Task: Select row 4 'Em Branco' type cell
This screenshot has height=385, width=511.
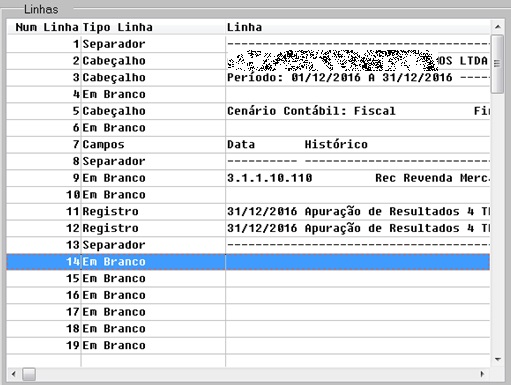Action: 153,94
